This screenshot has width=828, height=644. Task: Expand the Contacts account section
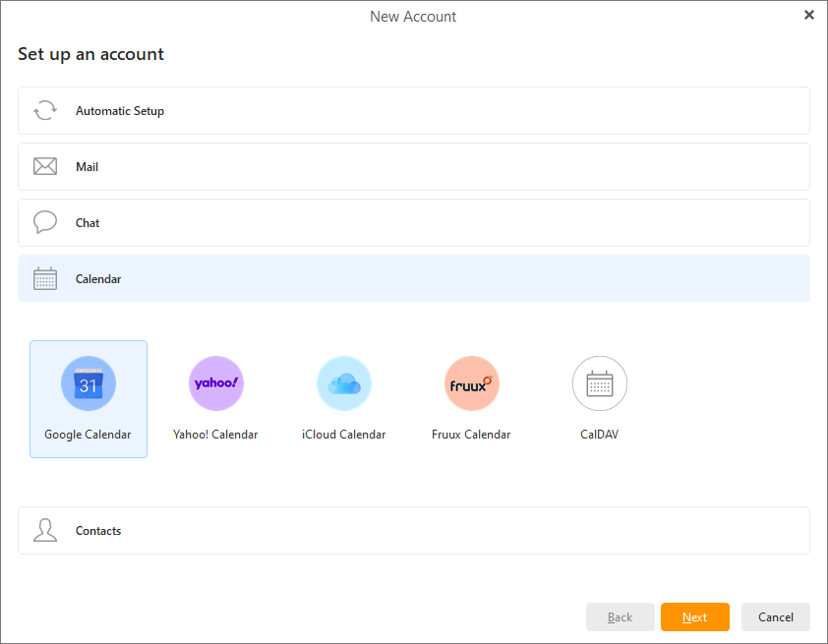[413, 531]
